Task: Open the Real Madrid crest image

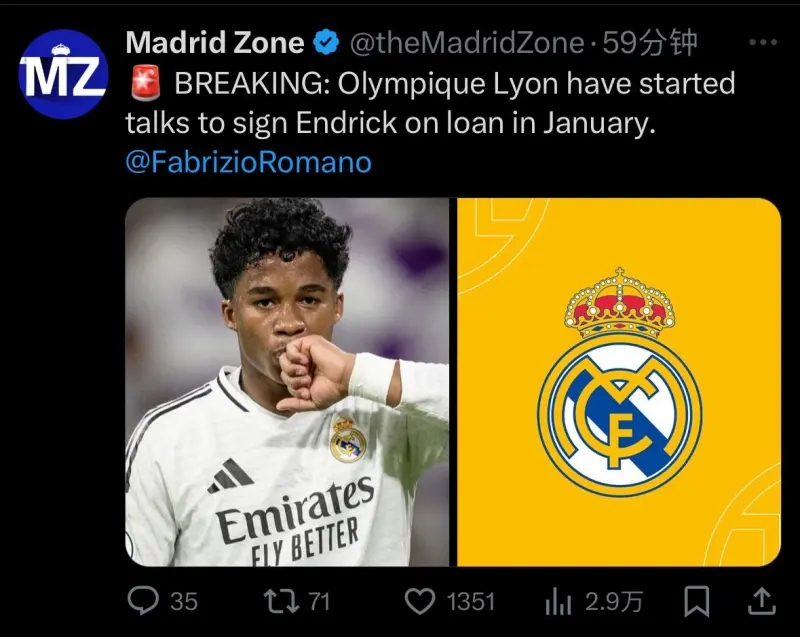Action: point(619,382)
